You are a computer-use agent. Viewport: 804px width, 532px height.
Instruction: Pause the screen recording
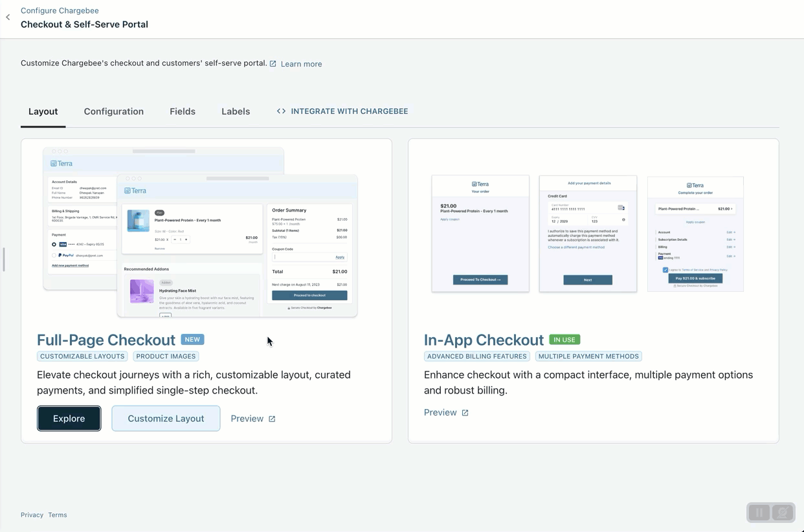point(759,513)
